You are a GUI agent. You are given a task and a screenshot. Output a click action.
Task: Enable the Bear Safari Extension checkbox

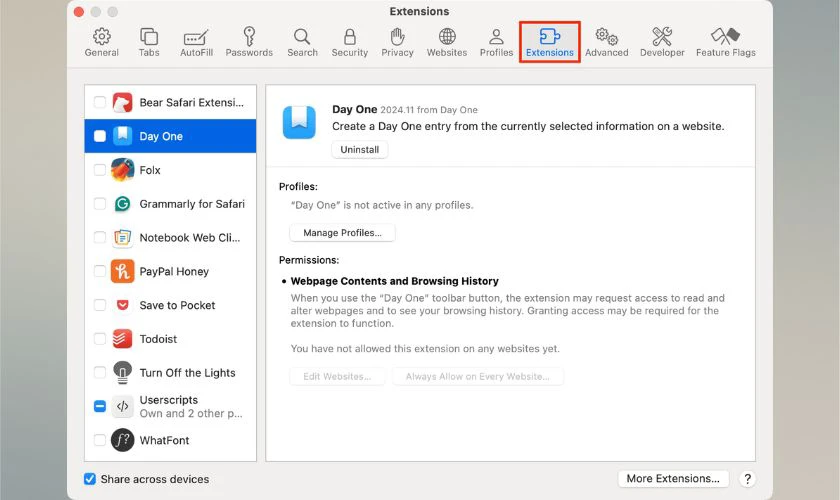100,102
